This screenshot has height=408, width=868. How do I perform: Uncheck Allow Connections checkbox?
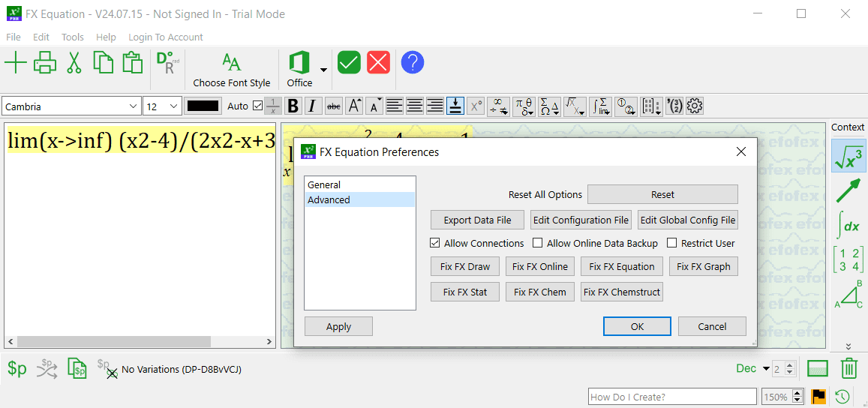(x=434, y=243)
